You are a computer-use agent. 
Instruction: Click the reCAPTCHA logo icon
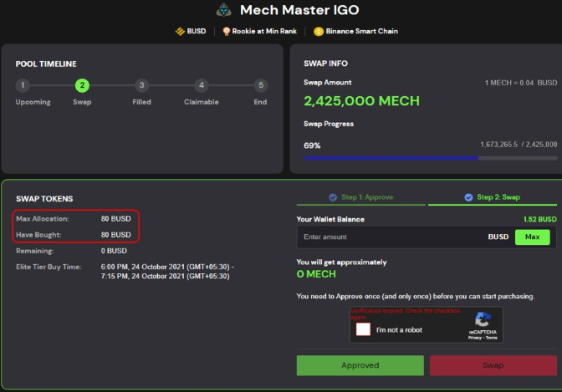pyautogui.click(x=483, y=319)
